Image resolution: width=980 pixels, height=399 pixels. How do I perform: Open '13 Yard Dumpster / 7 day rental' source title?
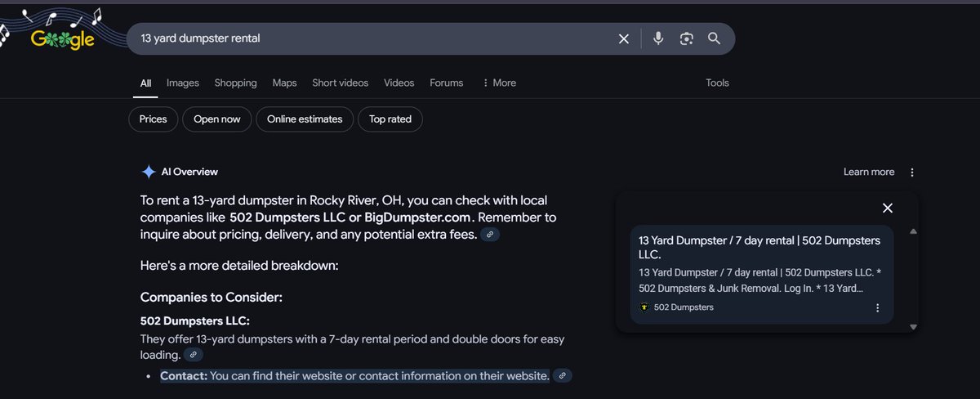759,248
